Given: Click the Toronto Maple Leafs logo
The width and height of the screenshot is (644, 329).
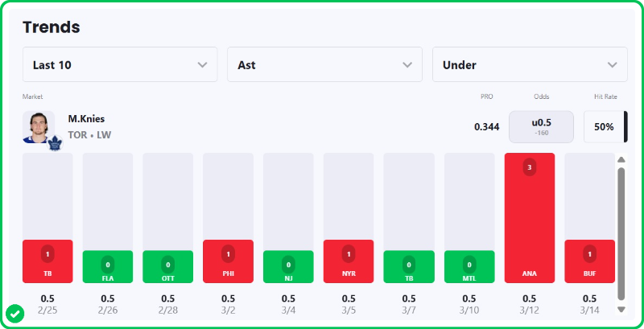Looking at the screenshot, I should [x=55, y=144].
